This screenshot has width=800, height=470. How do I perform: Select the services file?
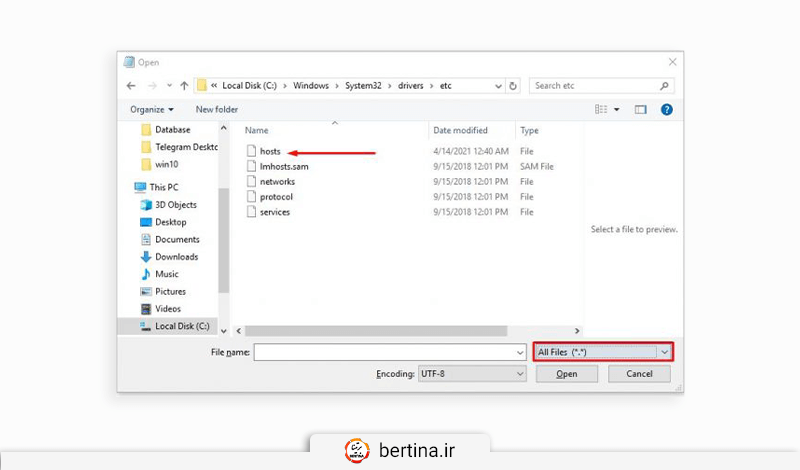(275, 212)
